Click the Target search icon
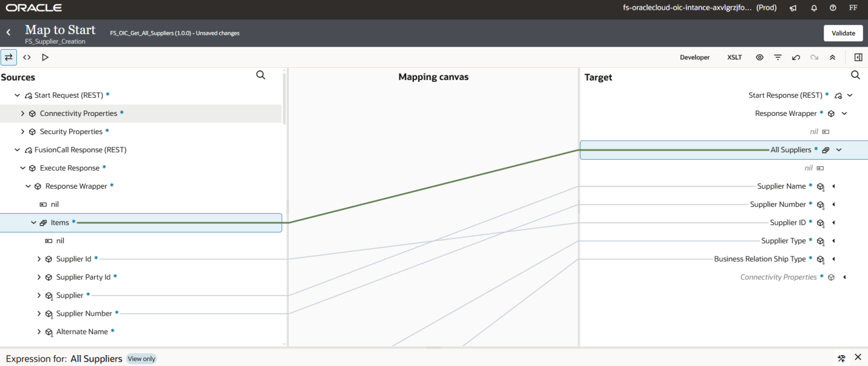 855,75
